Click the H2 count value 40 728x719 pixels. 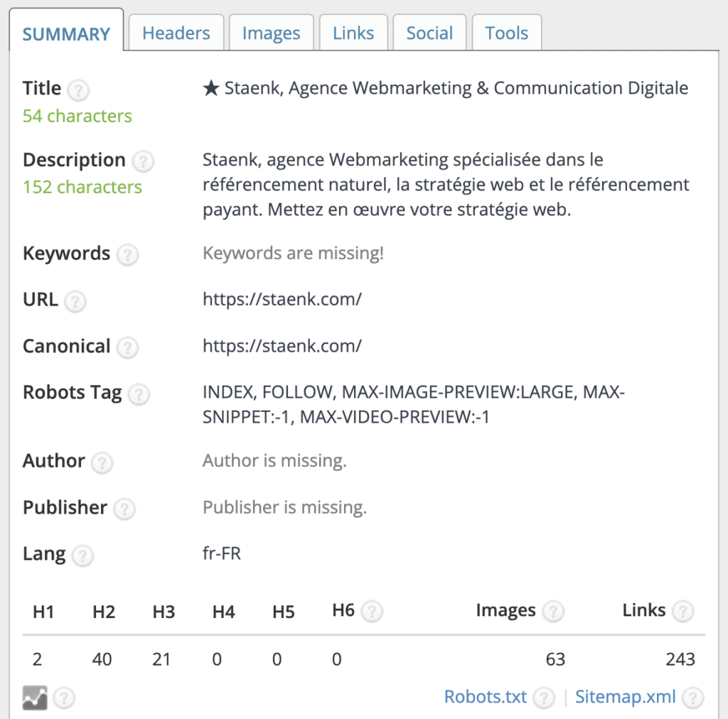tap(102, 659)
